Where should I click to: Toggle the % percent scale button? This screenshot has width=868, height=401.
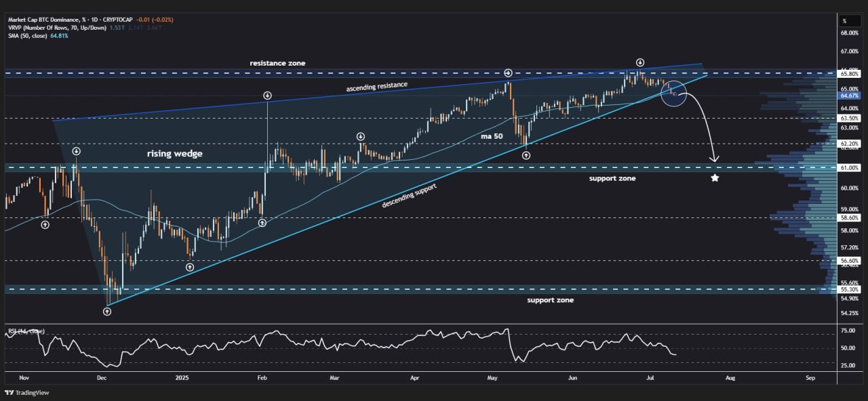click(x=845, y=20)
